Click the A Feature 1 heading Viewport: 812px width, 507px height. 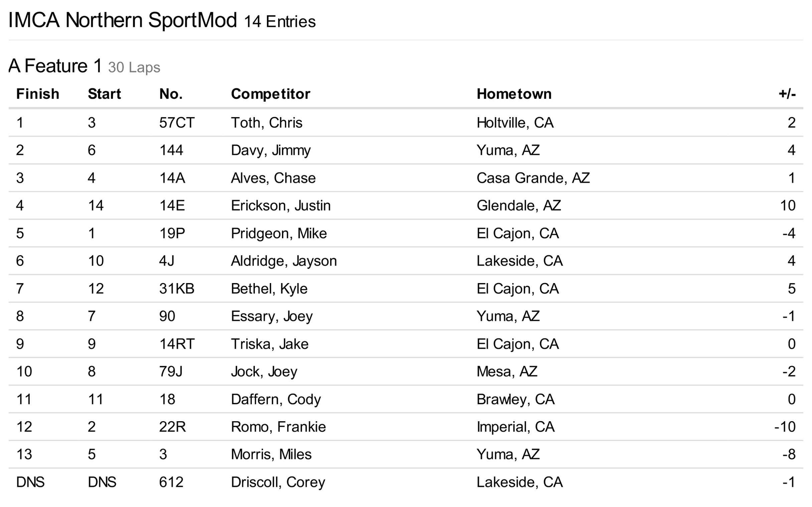55,66
